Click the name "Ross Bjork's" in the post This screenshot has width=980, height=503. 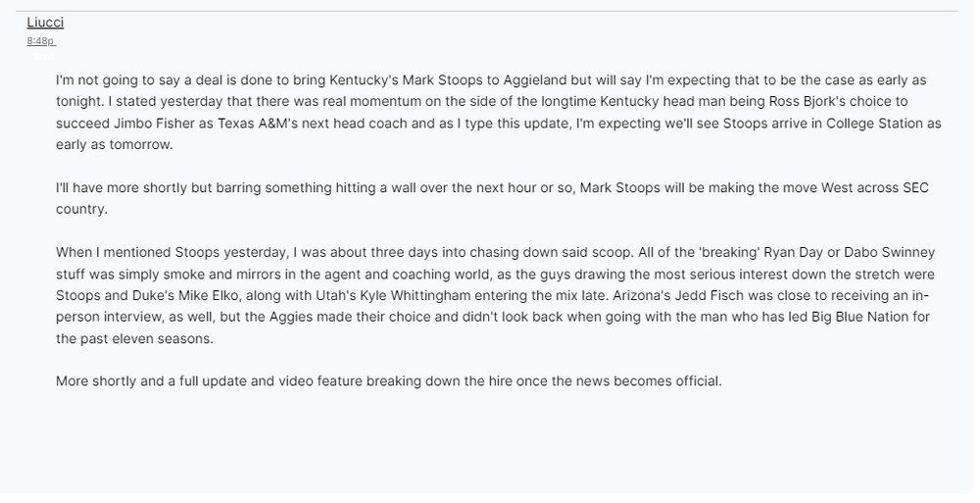point(776,101)
